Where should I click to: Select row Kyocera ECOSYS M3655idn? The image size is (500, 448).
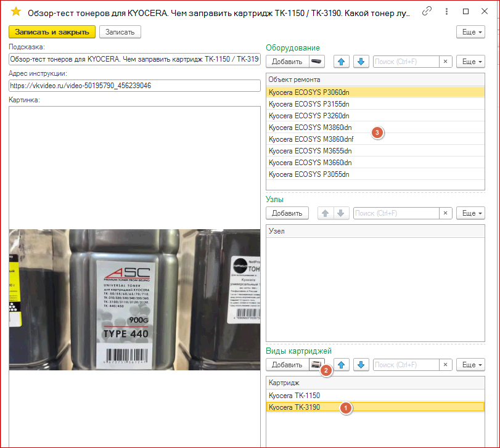(x=375, y=151)
